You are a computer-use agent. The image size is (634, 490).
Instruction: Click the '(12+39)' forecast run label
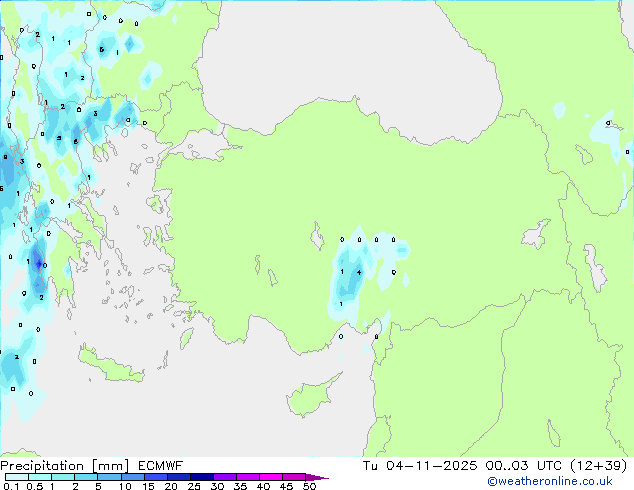[598, 466]
